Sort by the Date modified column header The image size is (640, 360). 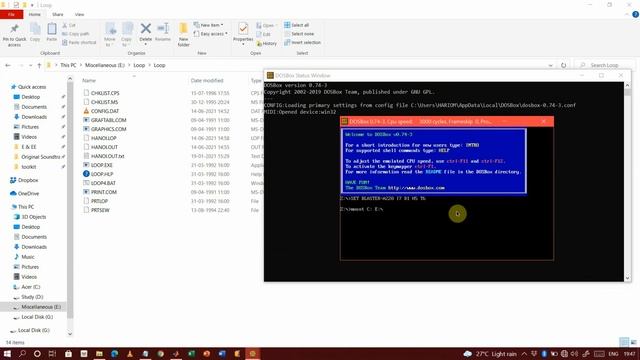point(207,81)
